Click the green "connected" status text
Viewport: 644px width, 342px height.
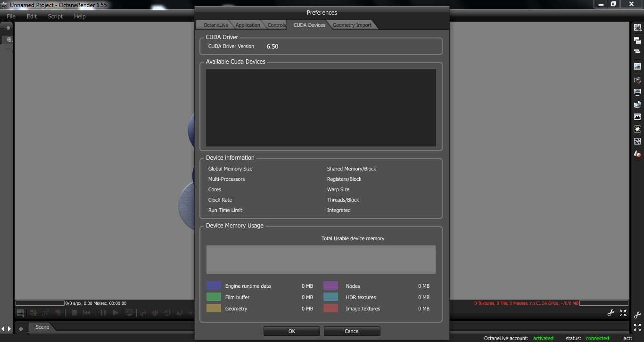click(597, 338)
